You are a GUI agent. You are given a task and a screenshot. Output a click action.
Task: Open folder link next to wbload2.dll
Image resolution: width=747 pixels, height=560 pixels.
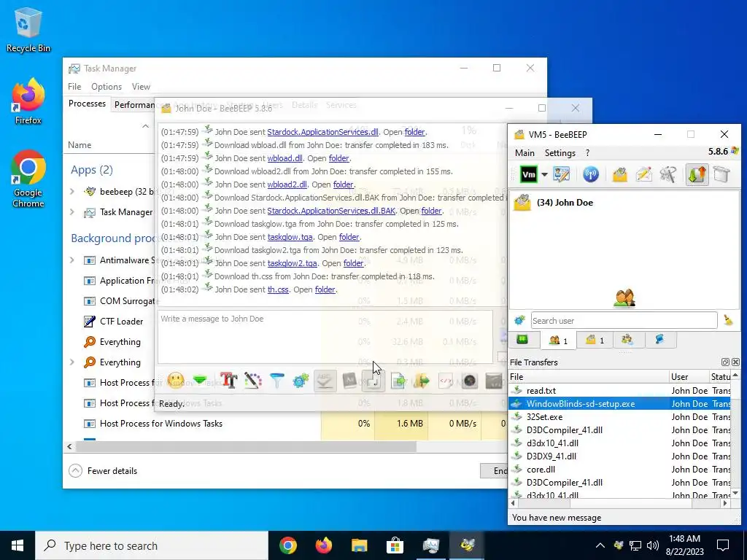343,184
